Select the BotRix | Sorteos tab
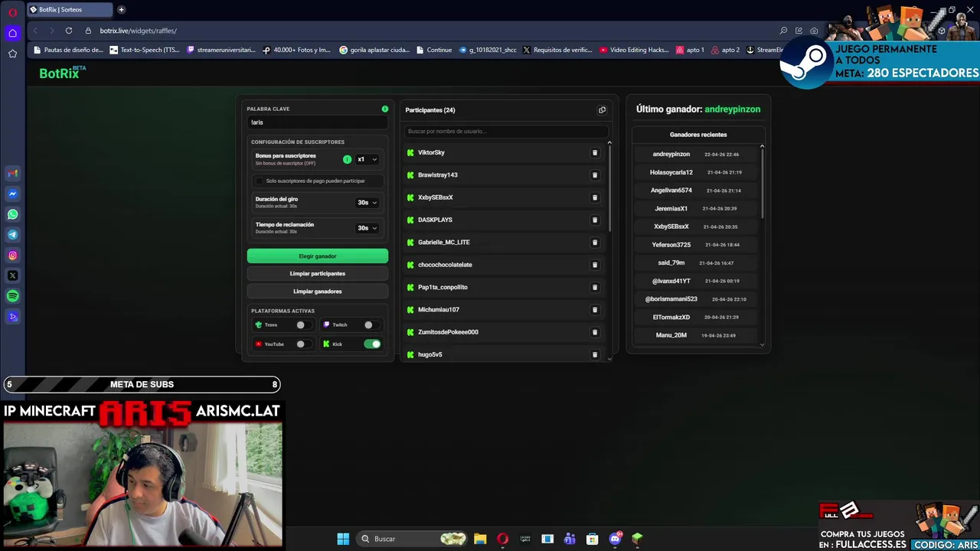Viewport: 980px width, 551px height. point(69,9)
